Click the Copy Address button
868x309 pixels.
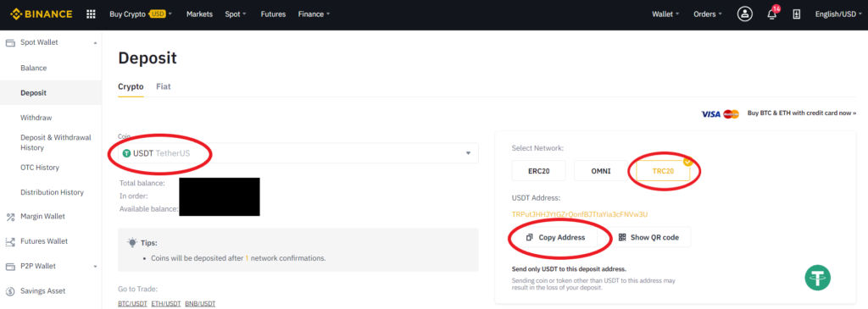555,237
